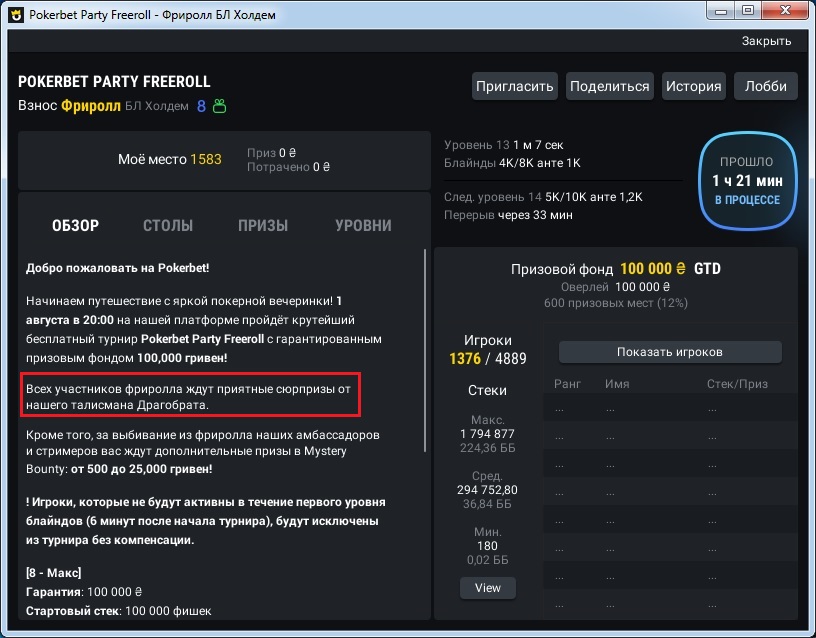Image resolution: width=816 pixels, height=638 pixels.
Task: Click Блайнды 4K/8K анте 1K text
Action: coord(512,163)
